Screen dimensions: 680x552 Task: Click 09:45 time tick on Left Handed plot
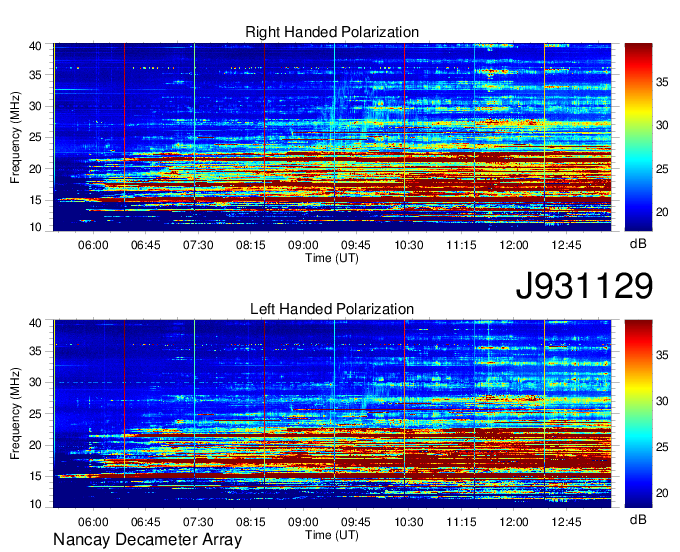coord(356,522)
